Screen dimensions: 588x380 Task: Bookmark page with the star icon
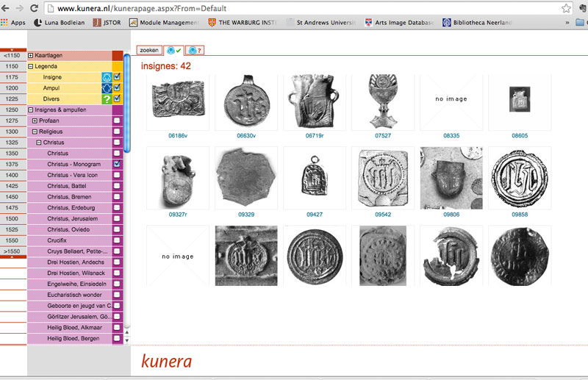[566, 9]
